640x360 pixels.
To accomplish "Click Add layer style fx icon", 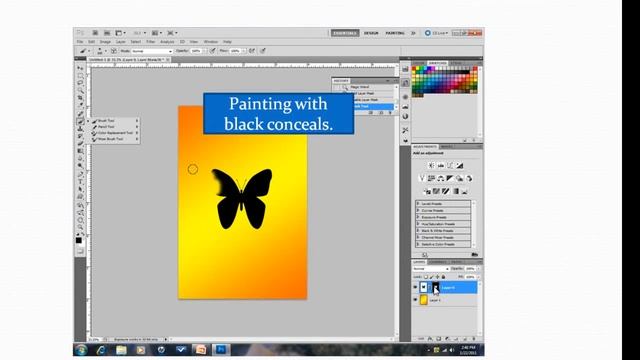I will 430,339.
